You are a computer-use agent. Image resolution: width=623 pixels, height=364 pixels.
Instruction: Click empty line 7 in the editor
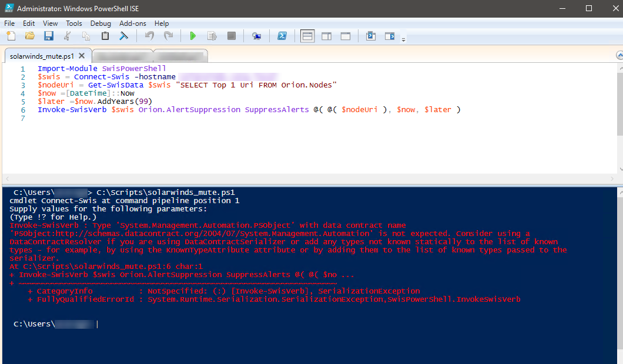[x=310, y=118]
